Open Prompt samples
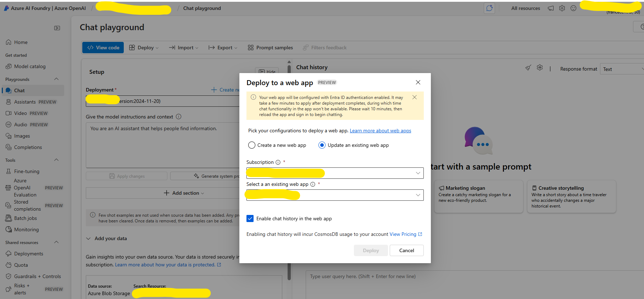 pyautogui.click(x=270, y=48)
